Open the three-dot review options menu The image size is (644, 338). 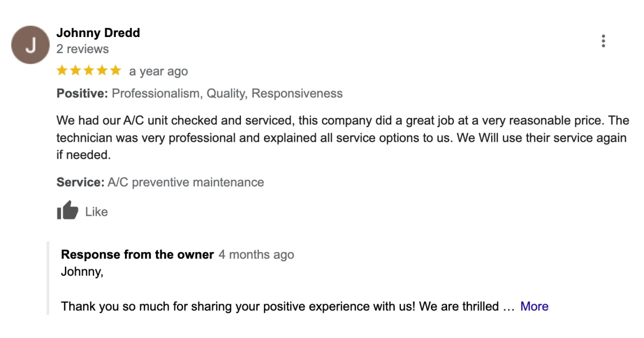[x=604, y=41]
